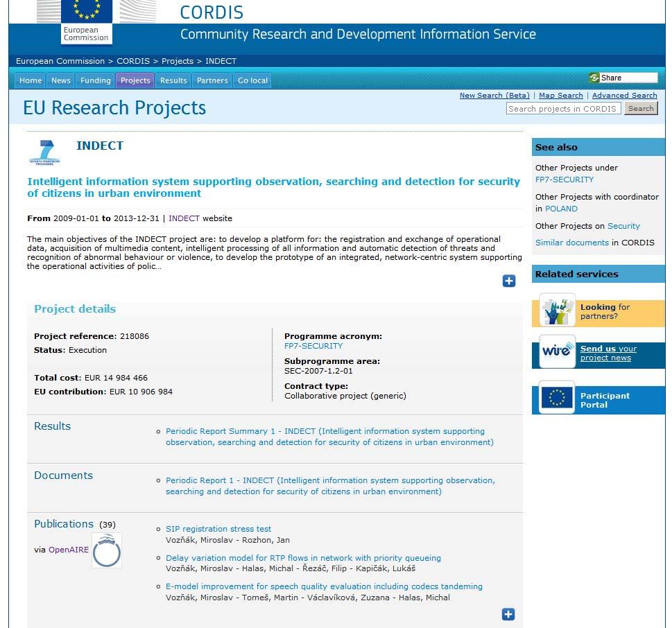Click the Search button

(641, 108)
